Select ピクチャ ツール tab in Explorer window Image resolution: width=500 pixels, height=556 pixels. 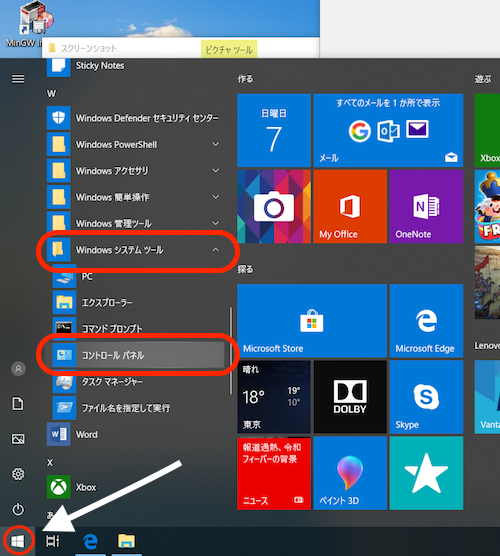click(x=229, y=49)
